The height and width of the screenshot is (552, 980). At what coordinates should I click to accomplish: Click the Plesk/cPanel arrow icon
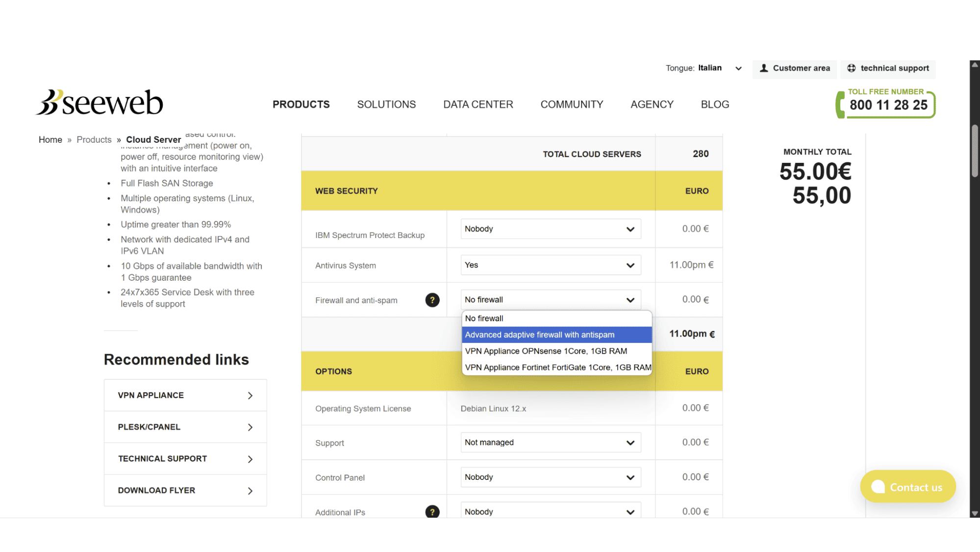tap(250, 427)
